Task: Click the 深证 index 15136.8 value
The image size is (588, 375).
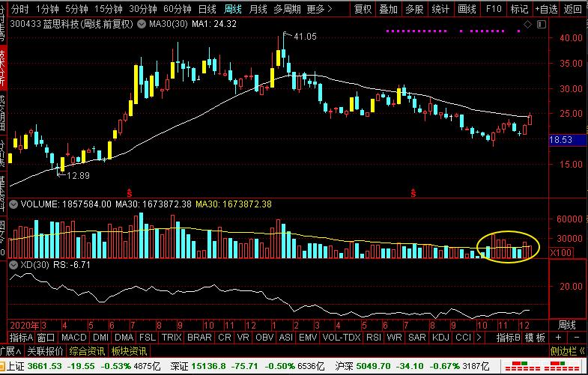Action: pos(208,366)
